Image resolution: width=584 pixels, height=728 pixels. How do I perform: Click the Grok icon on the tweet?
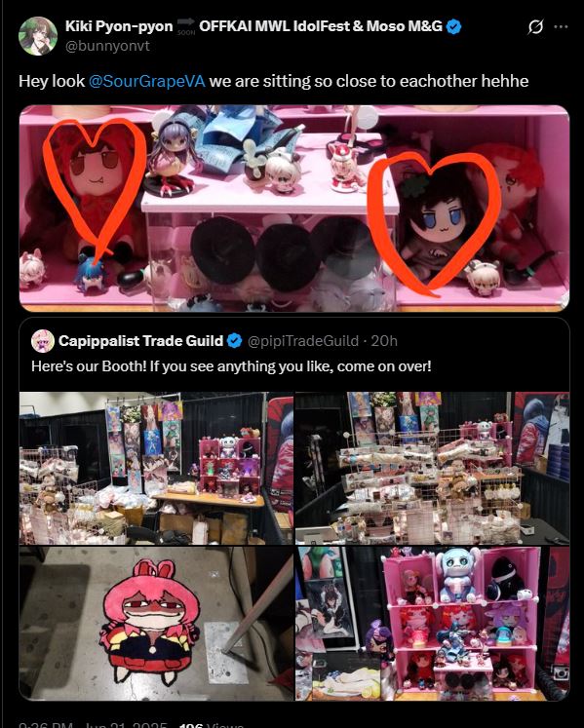[x=535, y=27]
